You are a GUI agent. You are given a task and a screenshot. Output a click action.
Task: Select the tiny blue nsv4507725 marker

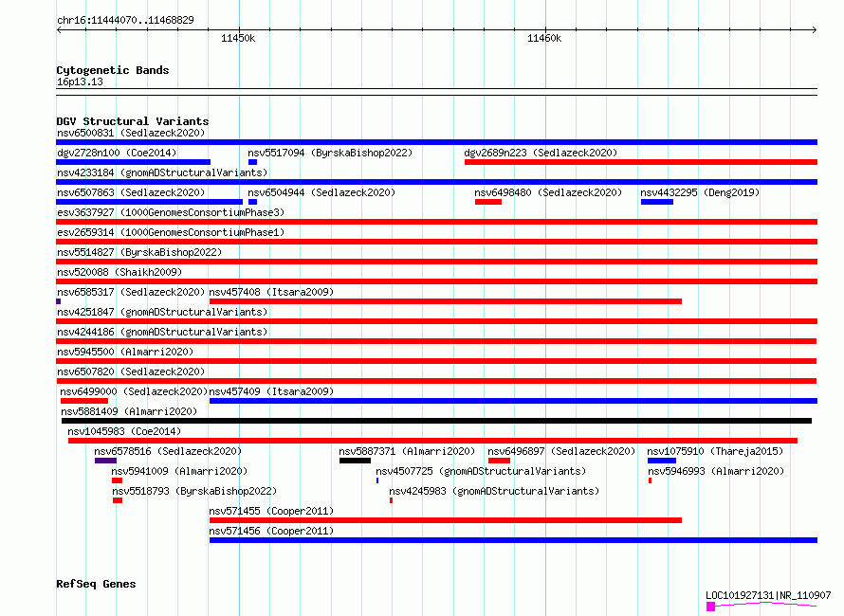coord(377,480)
